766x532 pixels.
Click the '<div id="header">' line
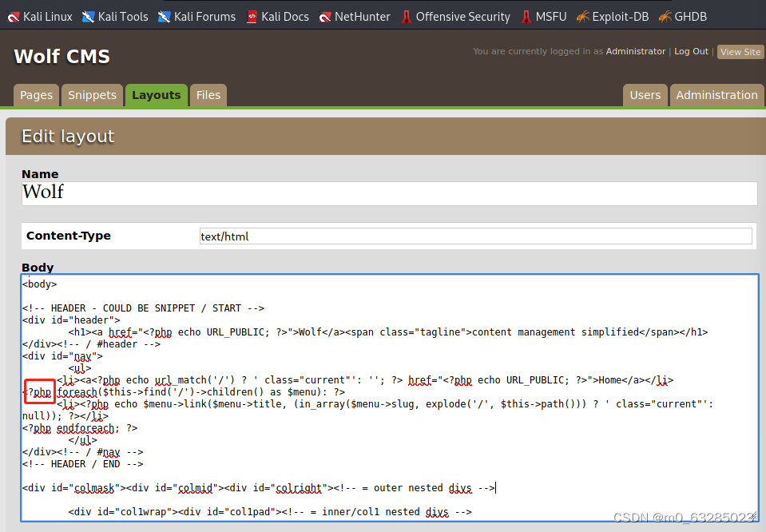click(71, 320)
